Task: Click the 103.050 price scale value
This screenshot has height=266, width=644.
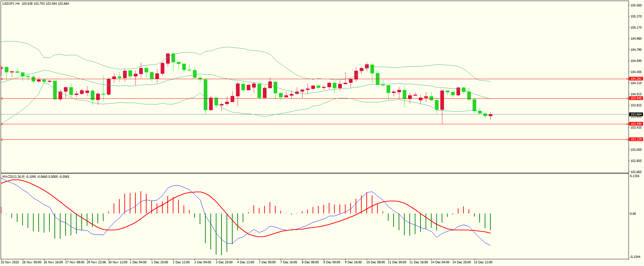Action: coord(636,150)
